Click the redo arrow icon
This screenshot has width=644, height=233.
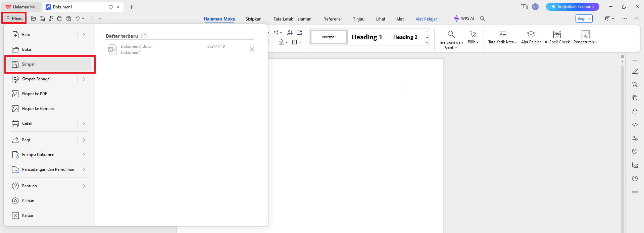(91, 18)
